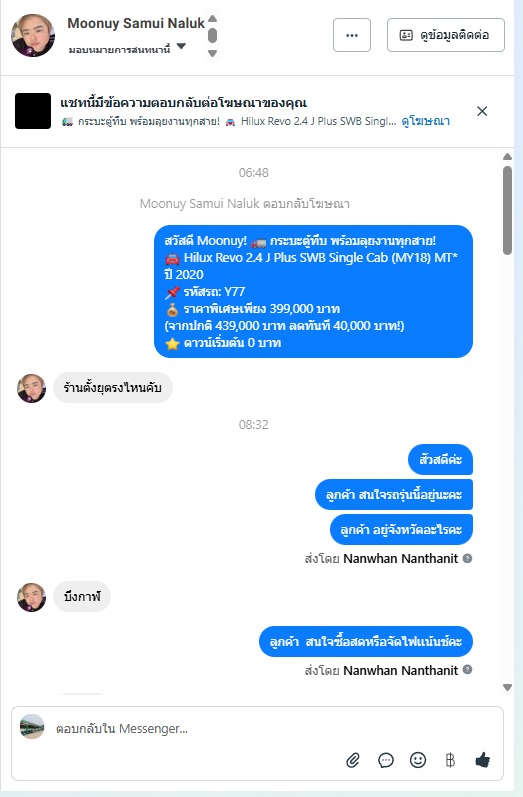The height and width of the screenshot is (797, 523).
Task: Send a thumbs-up like
Action: point(482,760)
